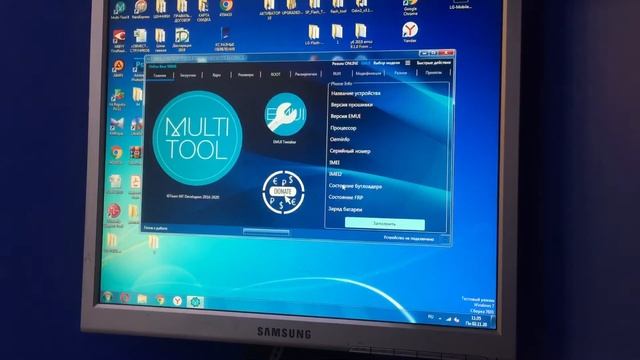Open the Odin3 folder on desktop
The image size is (640, 360).
tap(362, 7)
